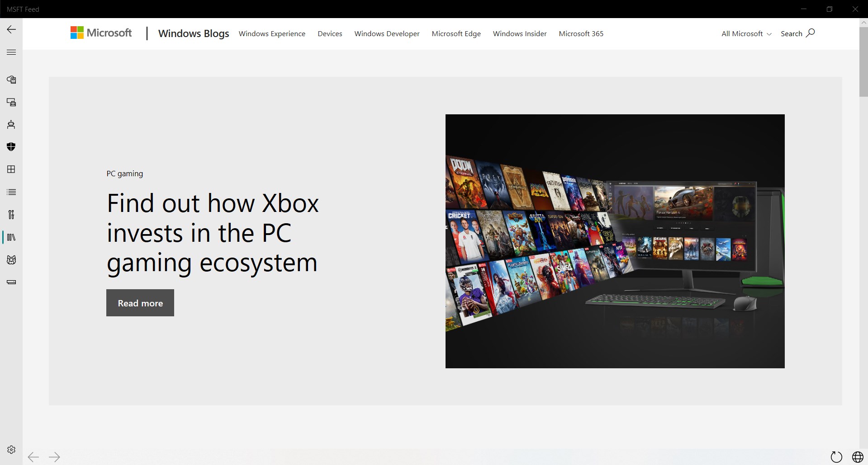Viewport: 868px width, 465px height.
Task: Open the settings gear
Action: pyautogui.click(x=11, y=450)
